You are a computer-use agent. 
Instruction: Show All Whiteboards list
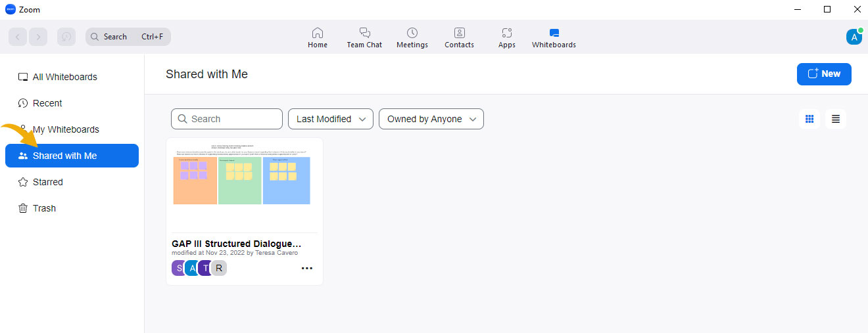pyautogui.click(x=72, y=77)
